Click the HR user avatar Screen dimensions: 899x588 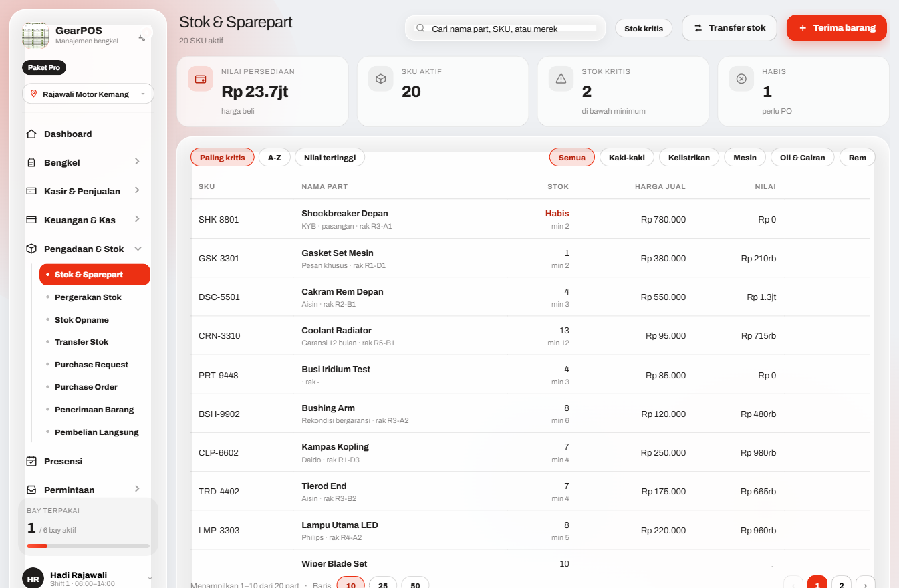click(33, 579)
